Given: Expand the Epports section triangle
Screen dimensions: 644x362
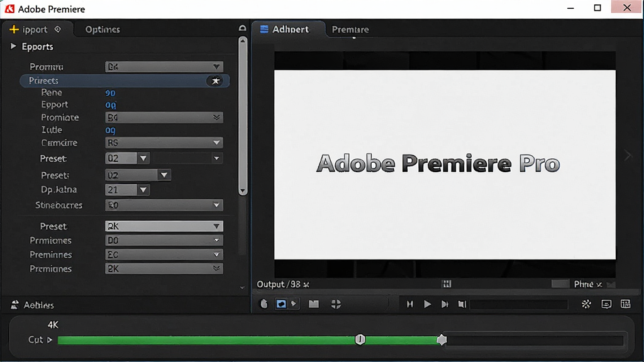Looking at the screenshot, I should coord(13,46).
